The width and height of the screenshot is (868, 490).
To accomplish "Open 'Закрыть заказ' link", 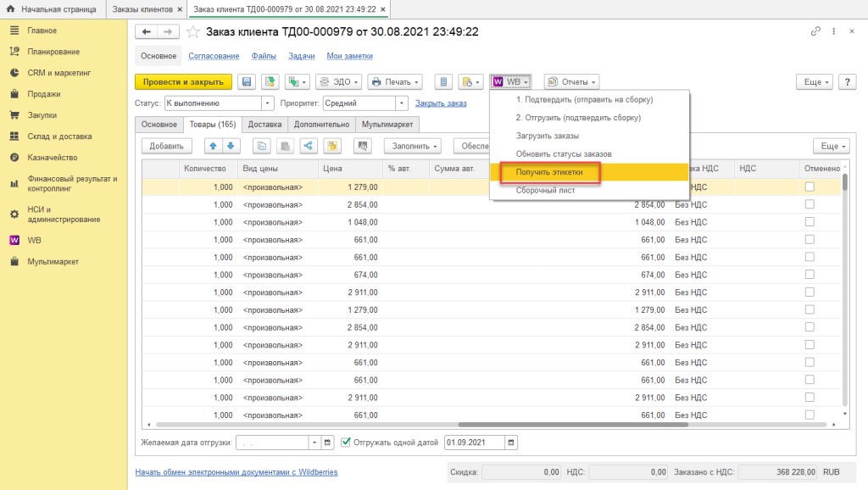I will [441, 103].
